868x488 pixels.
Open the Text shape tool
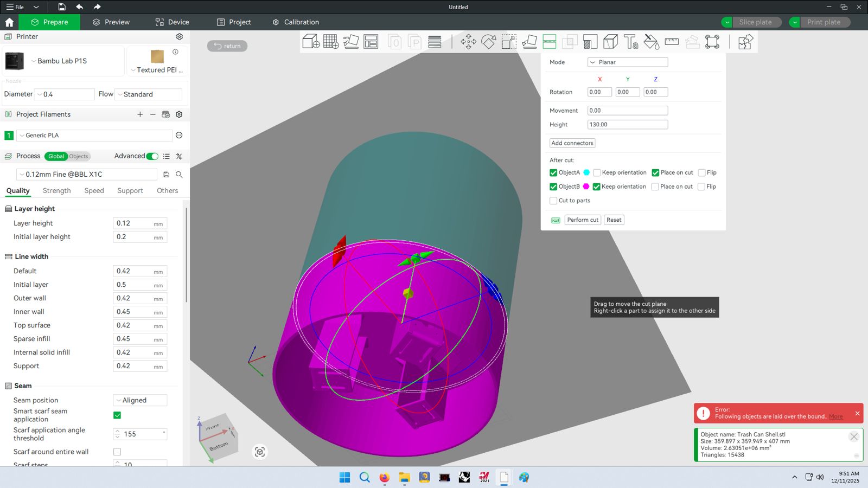(631, 42)
